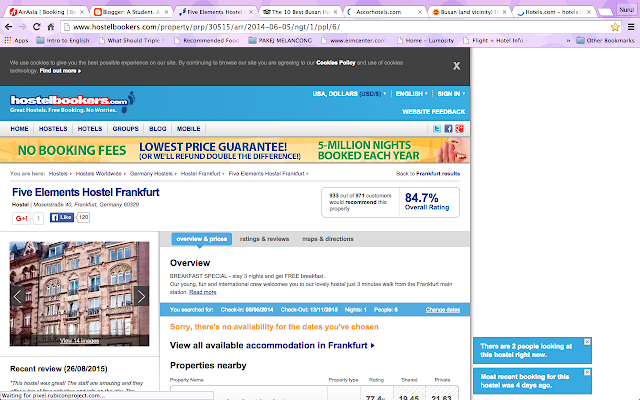Bookmark this page with the star icon
640x400 pixels.
(x=615, y=27)
